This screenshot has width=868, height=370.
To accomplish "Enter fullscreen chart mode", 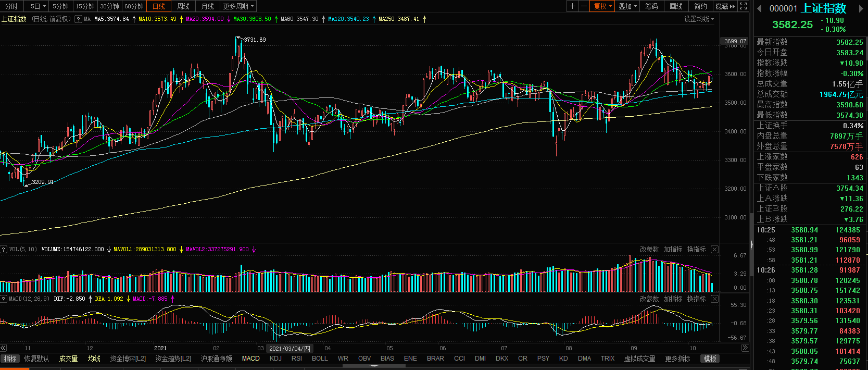I will pyautogui.click(x=744, y=6).
